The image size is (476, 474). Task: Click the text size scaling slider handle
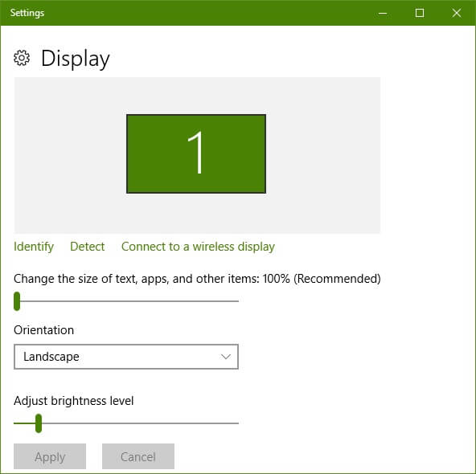(17, 301)
